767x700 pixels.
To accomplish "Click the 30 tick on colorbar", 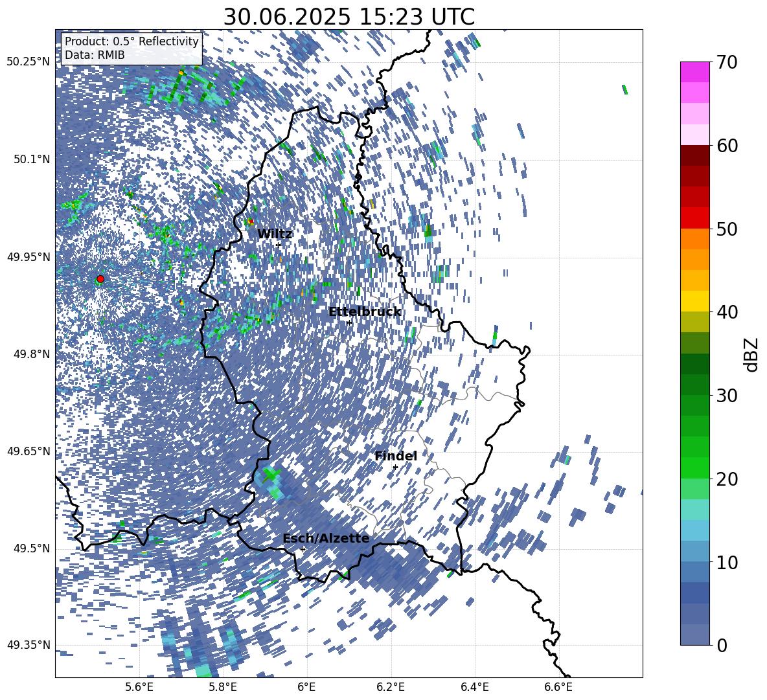I will point(727,396).
